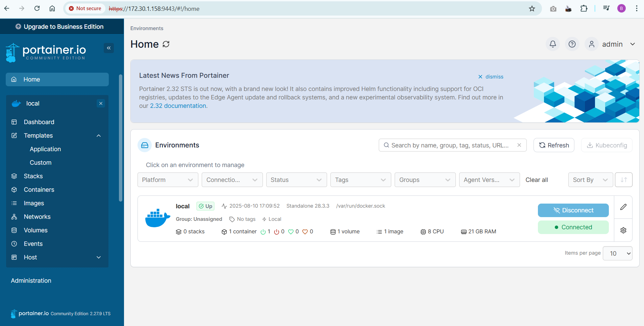The width and height of the screenshot is (644, 326).
Task: Edit the local environment with the pencil icon
Action: 623,207
